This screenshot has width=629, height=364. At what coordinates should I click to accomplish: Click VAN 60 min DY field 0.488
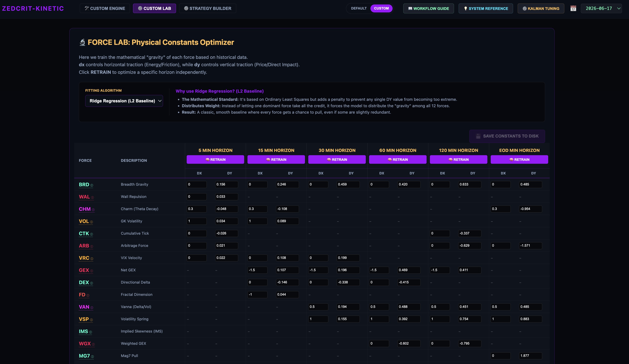click(409, 307)
